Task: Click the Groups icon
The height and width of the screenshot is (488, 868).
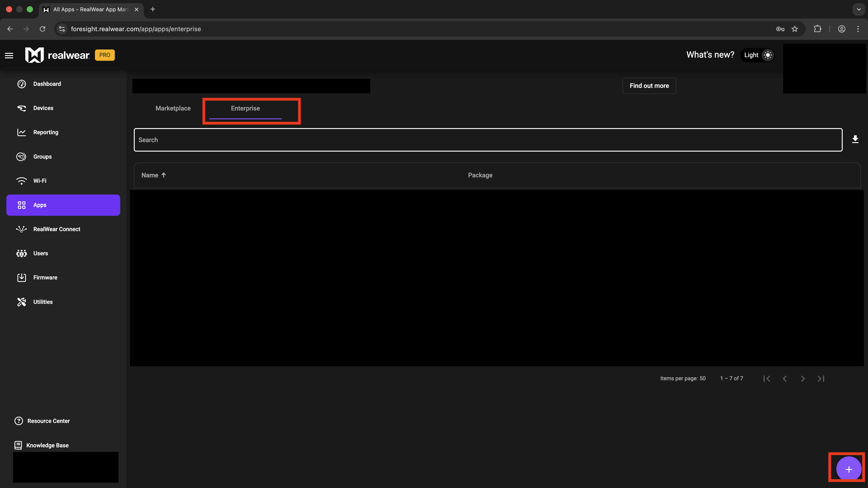Action: [21, 157]
